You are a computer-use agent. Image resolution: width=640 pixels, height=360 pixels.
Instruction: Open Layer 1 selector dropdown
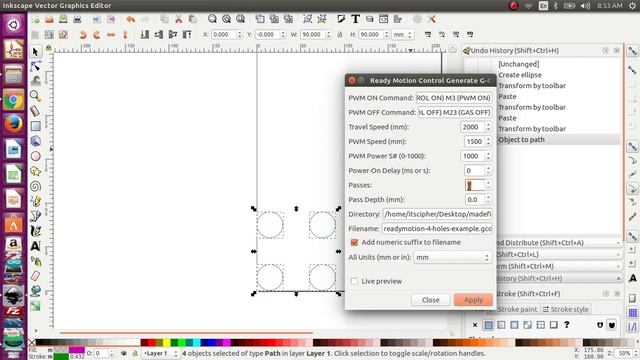160,353
